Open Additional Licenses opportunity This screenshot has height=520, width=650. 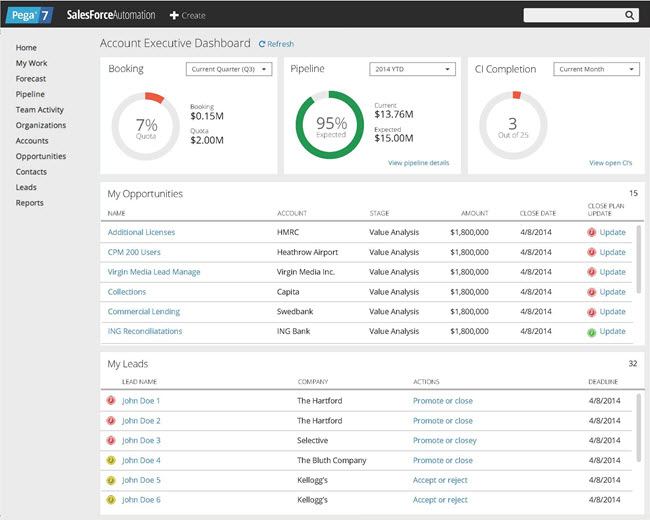[x=141, y=232]
